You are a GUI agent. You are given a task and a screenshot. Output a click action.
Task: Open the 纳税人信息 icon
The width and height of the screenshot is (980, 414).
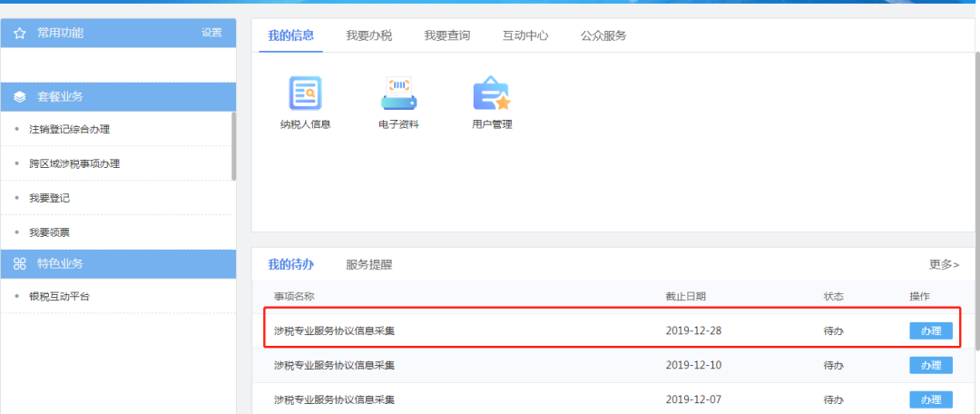tap(305, 94)
